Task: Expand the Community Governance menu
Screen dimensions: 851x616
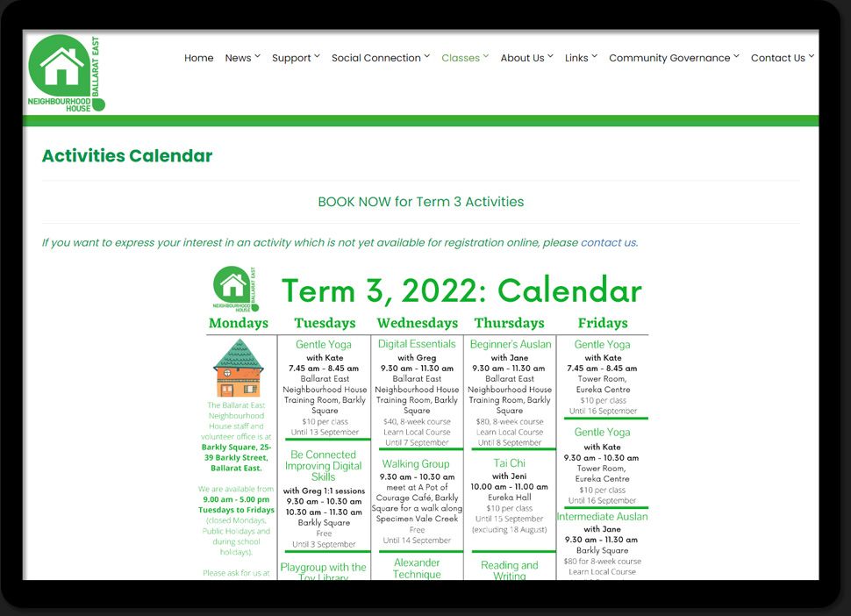Action: pyautogui.click(x=674, y=58)
